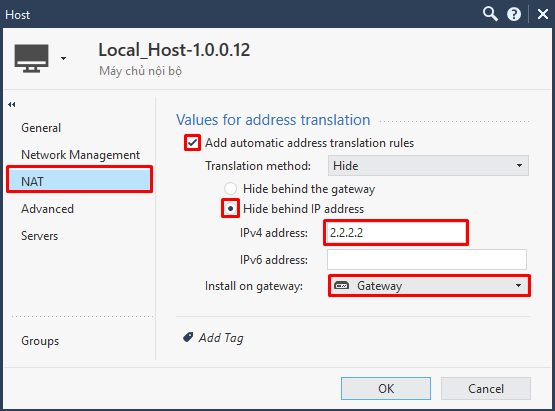
Task: Click the host computer monitor icon
Action: tap(32, 58)
